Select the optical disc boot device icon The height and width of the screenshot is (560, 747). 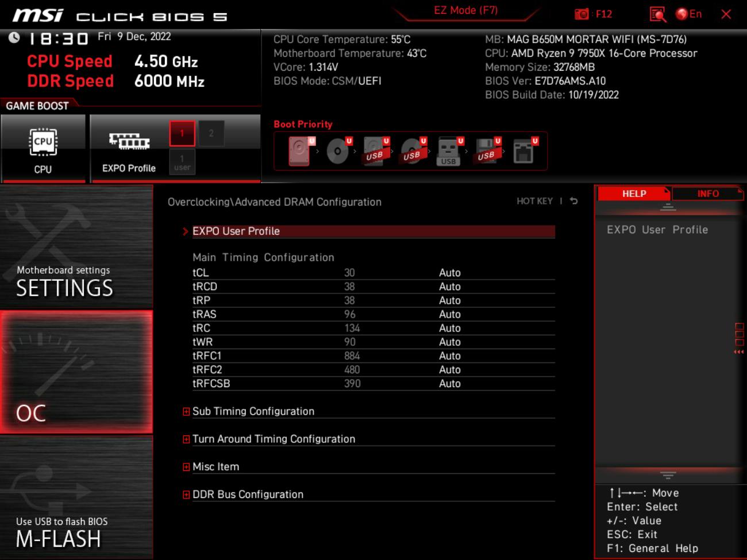(338, 151)
